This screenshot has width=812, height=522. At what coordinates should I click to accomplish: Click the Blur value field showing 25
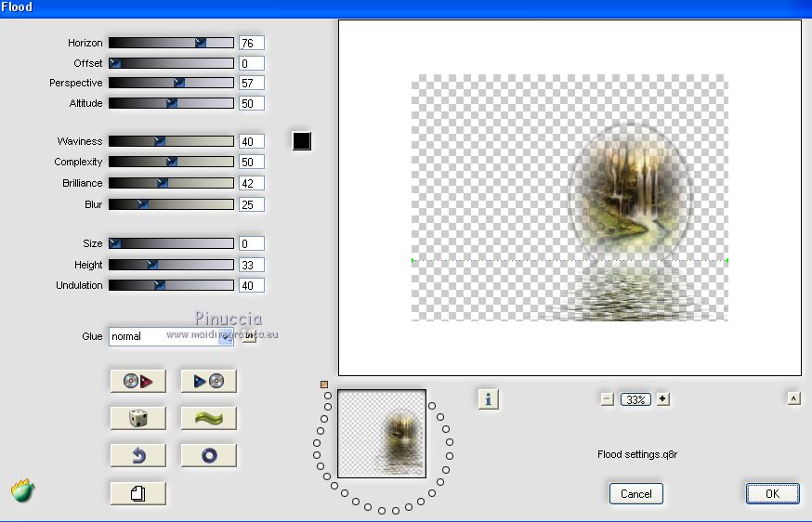(x=252, y=204)
